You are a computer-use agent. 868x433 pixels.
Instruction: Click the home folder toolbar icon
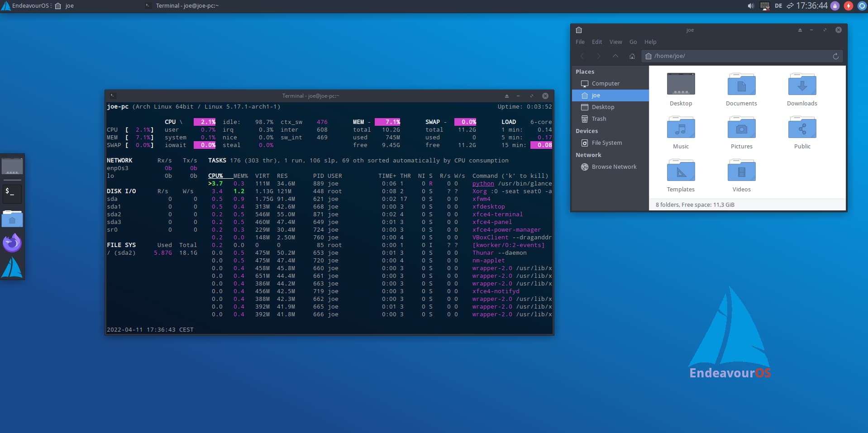pos(632,56)
